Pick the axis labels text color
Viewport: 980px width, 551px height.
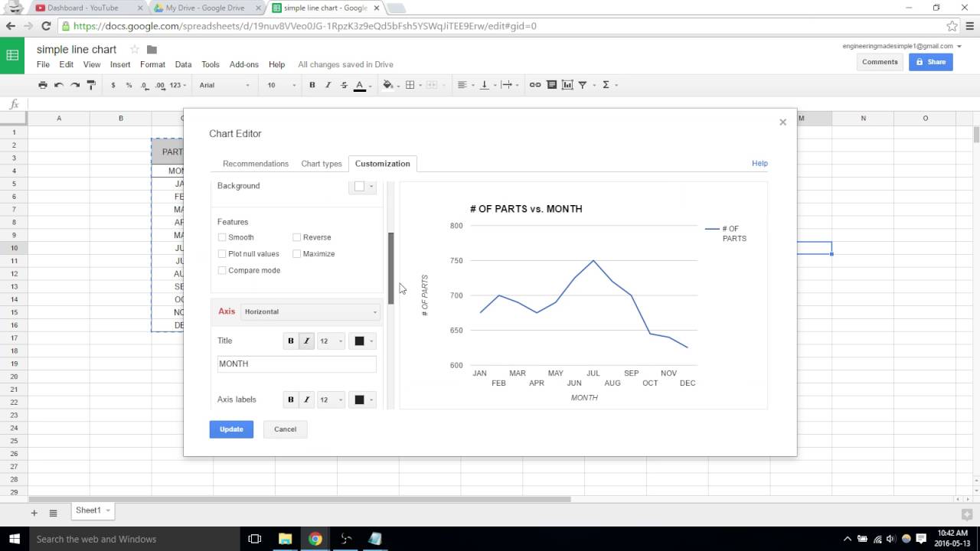pyautogui.click(x=363, y=399)
